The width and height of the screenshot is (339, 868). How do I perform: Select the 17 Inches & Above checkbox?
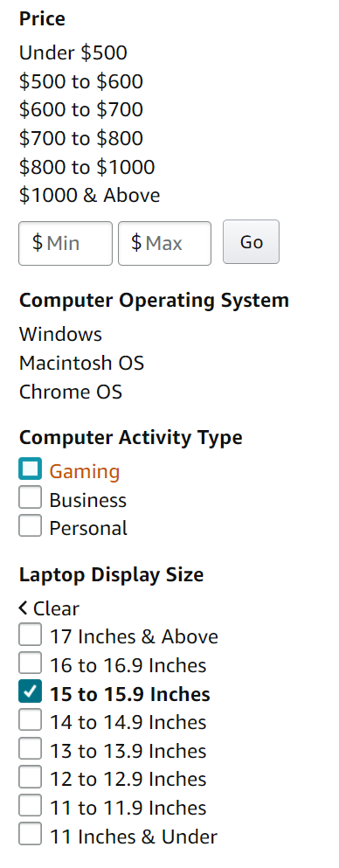(30, 635)
